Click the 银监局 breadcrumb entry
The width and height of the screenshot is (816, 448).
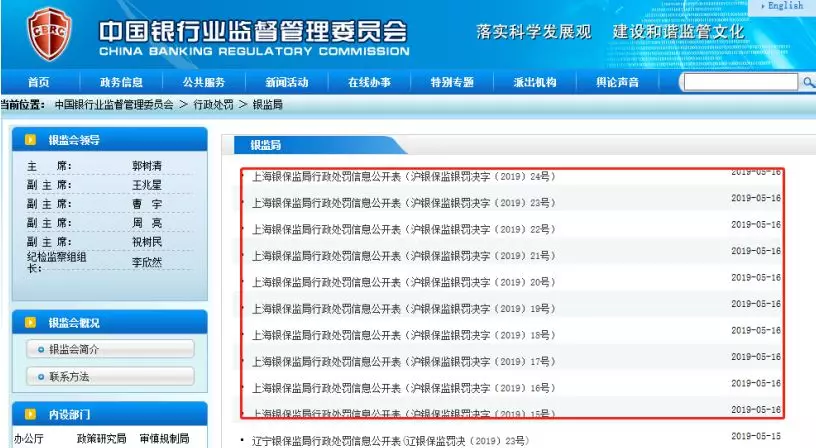267,105
